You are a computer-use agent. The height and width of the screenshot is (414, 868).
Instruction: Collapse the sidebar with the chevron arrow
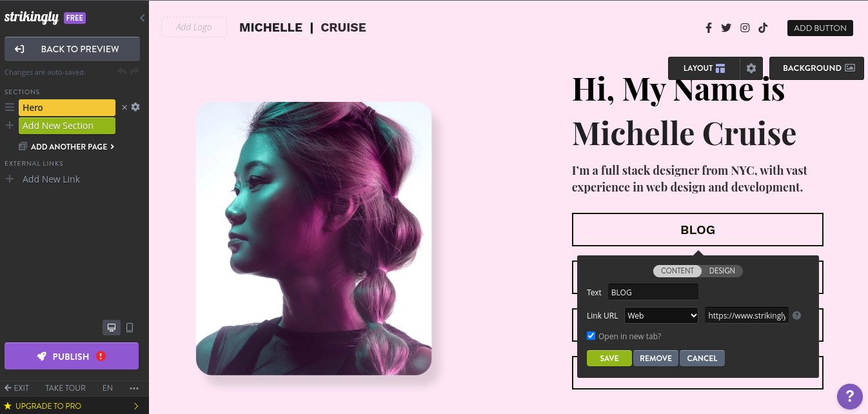(143, 18)
